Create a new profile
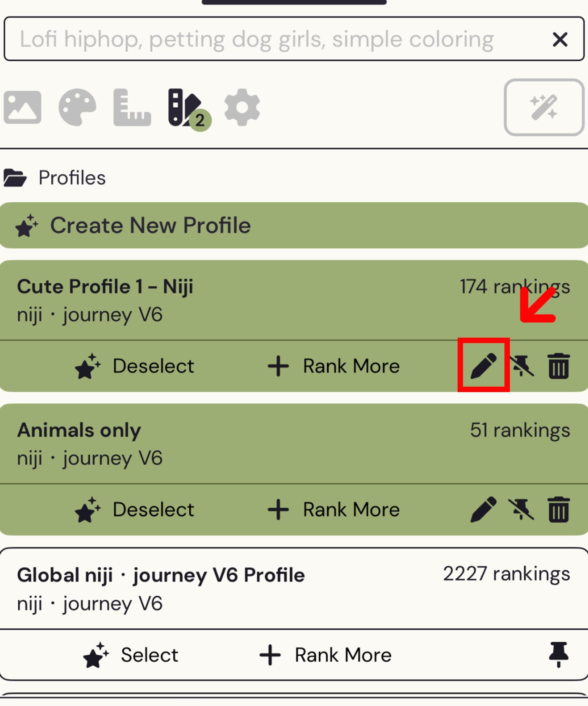The image size is (588, 706). 294,225
